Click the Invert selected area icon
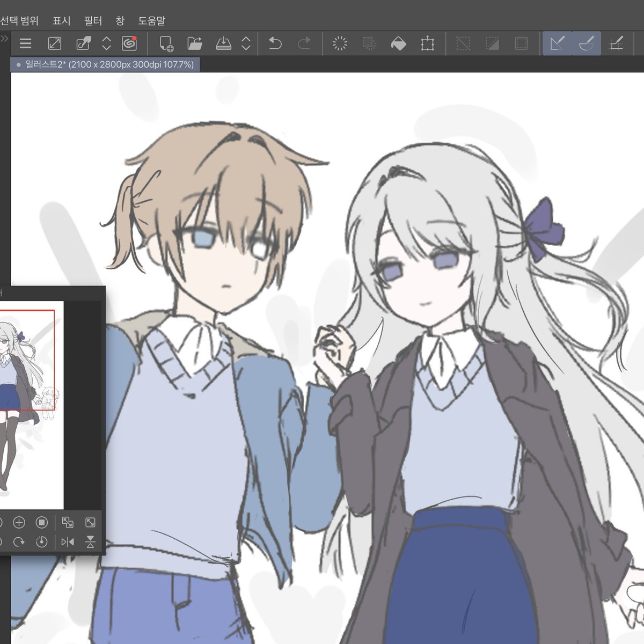 492,43
